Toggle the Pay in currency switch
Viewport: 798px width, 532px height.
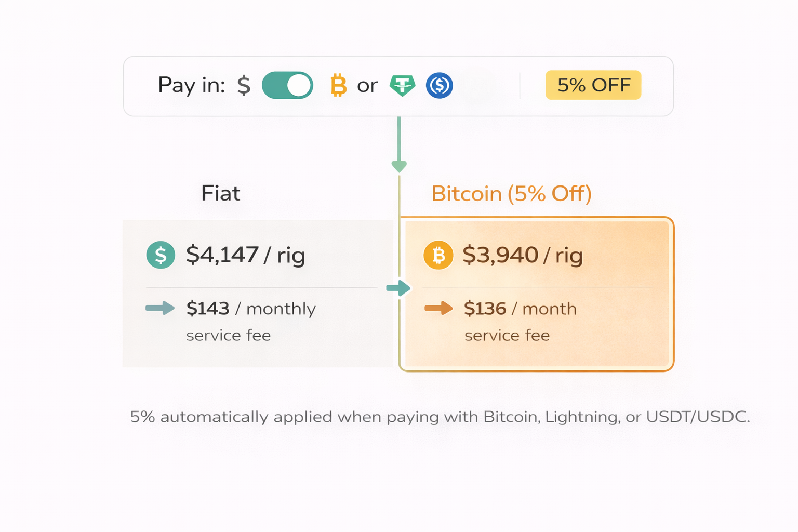[x=287, y=85]
